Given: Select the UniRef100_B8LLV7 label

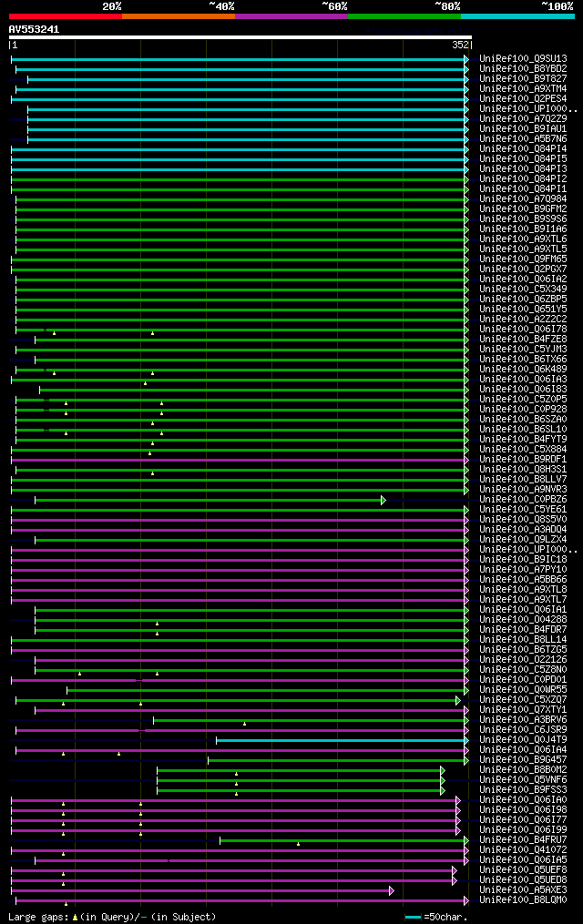Looking at the screenshot, I should pos(523,480).
